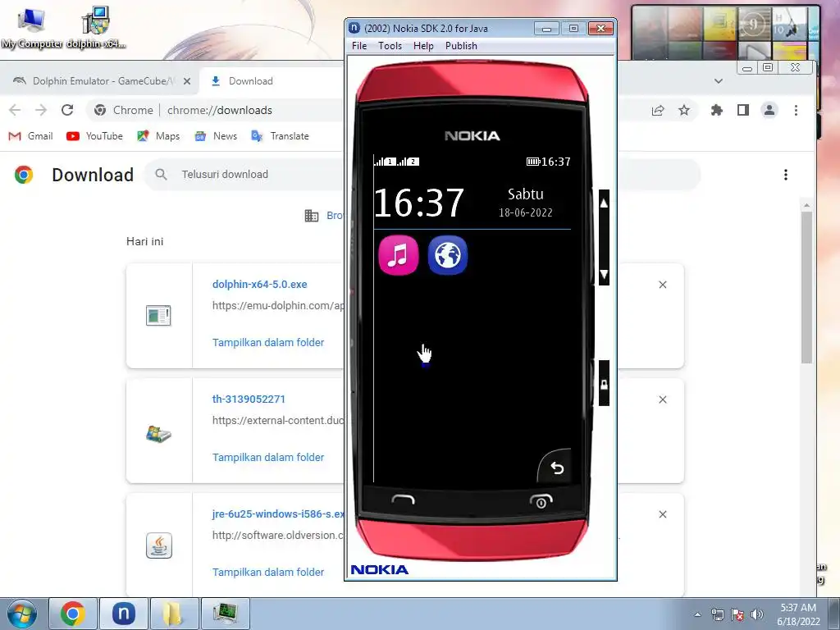Viewport: 840px width, 630px height.
Task: Open the Chrome profile avatar
Action: point(769,111)
